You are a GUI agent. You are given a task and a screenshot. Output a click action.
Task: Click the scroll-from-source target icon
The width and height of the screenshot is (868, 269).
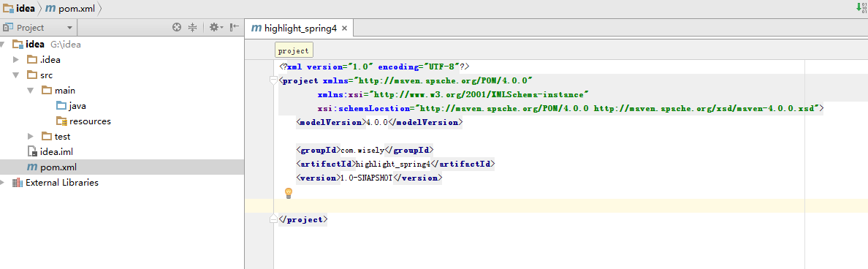click(177, 27)
